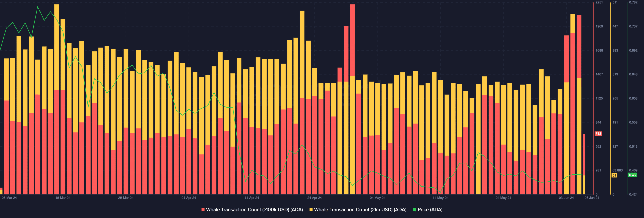644x218 pixels.
Task: Click the 63.883 yellow axis tick label
Action: [618, 171]
